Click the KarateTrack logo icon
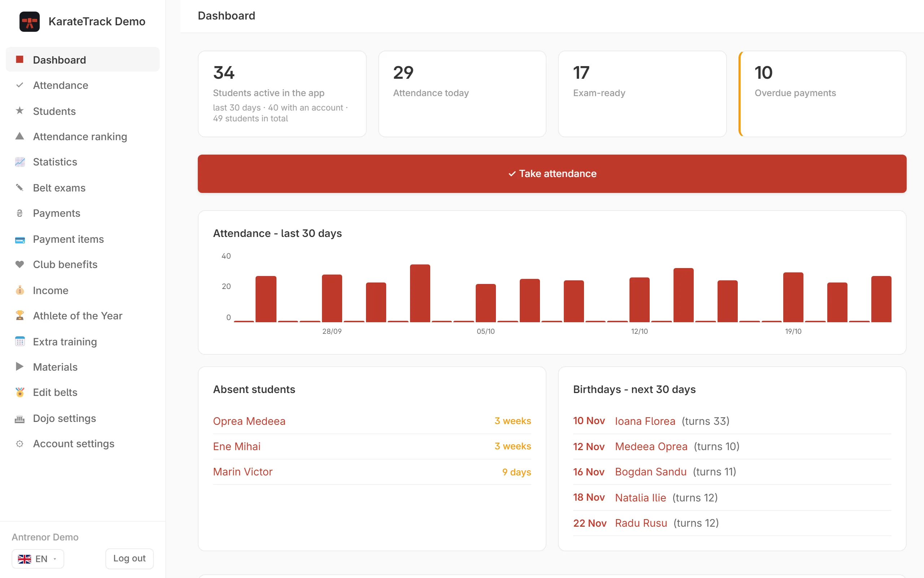 29,21
